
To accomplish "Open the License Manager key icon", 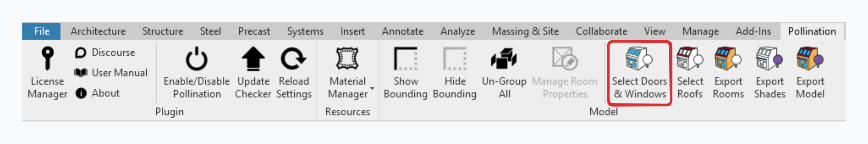I will [x=47, y=59].
